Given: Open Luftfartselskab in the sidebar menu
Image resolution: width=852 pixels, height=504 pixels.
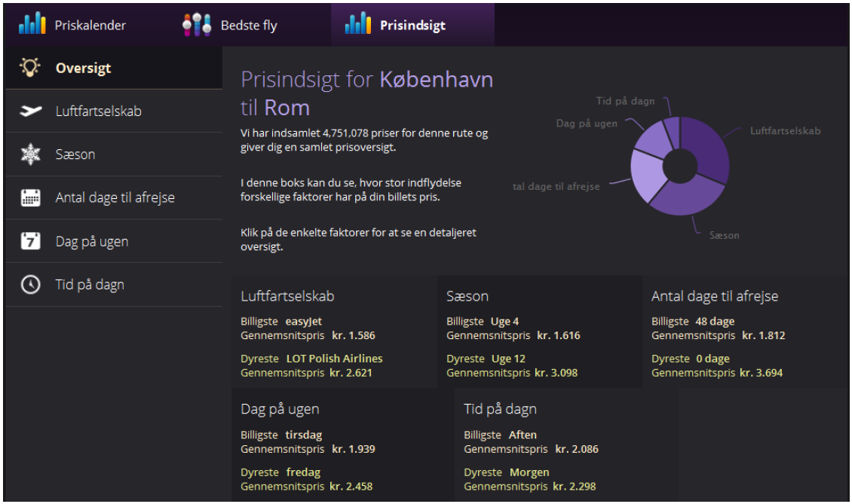Looking at the screenshot, I should (99, 111).
